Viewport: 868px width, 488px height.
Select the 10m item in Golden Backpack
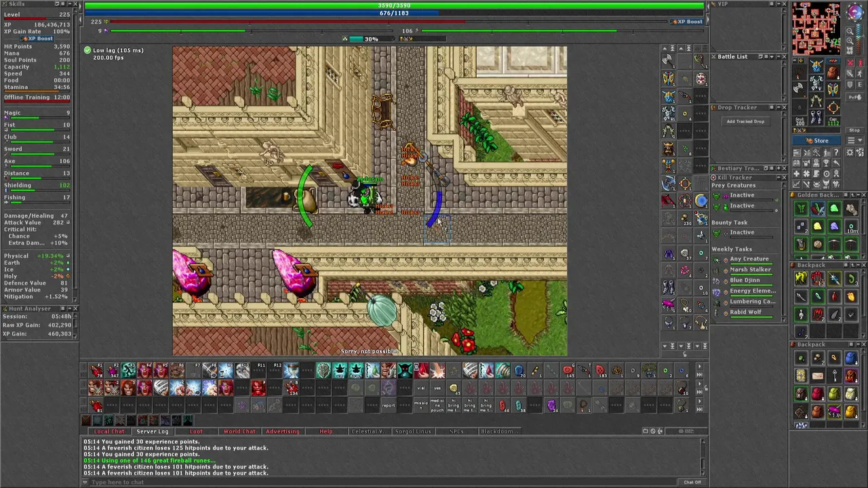(x=851, y=227)
